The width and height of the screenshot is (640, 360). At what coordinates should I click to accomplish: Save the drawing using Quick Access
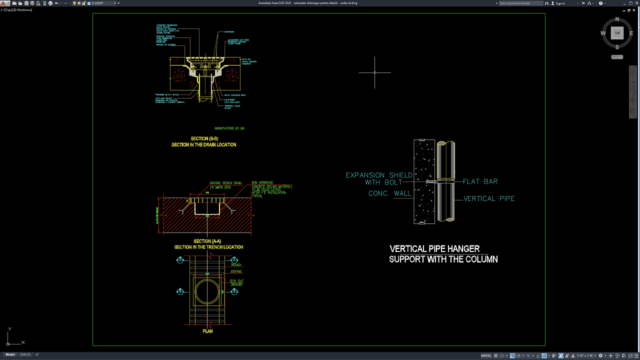pyautogui.click(x=26, y=3)
